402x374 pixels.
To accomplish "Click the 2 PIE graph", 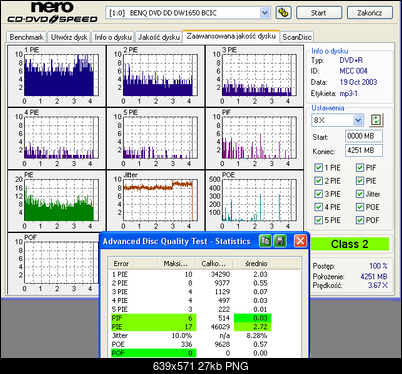I will (x=155, y=76).
